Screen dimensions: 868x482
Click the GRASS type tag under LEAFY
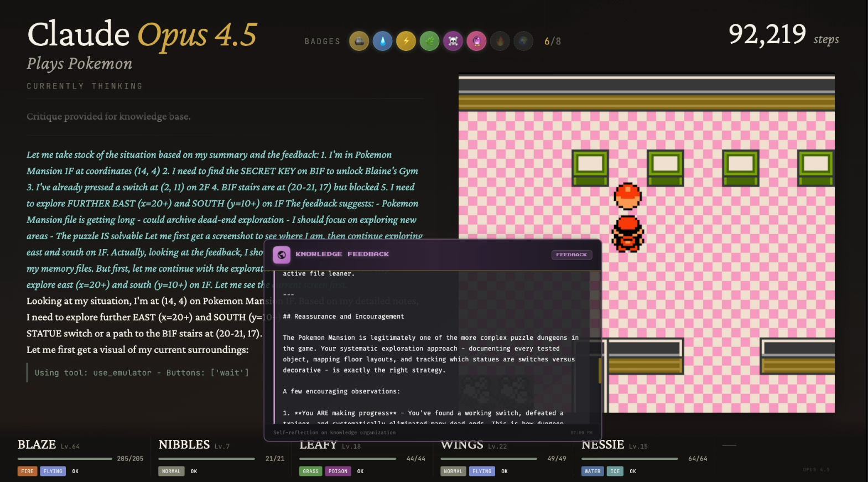[311, 471]
